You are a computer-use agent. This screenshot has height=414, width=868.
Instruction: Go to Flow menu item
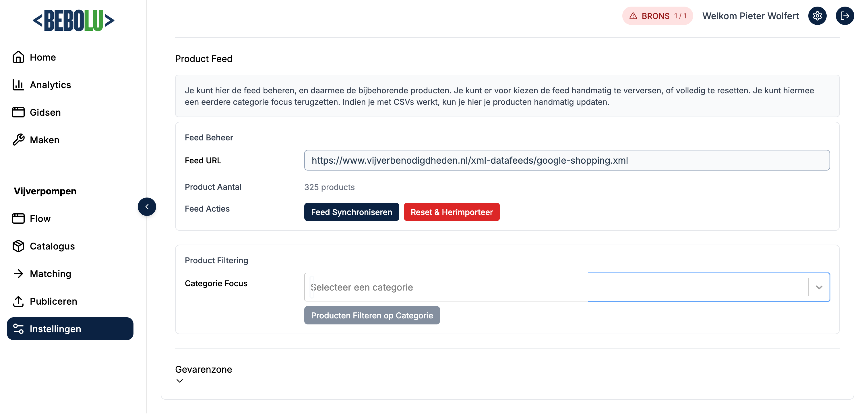coord(40,218)
